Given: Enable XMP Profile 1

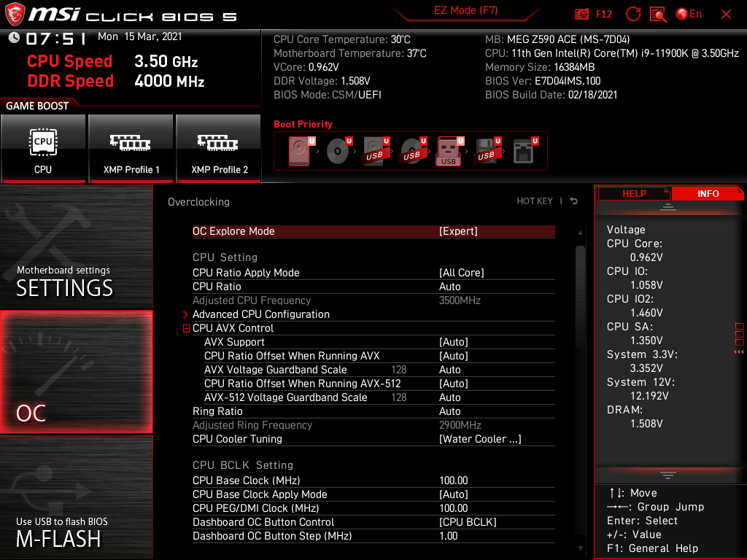Looking at the screenshot, I should [131, 148].
